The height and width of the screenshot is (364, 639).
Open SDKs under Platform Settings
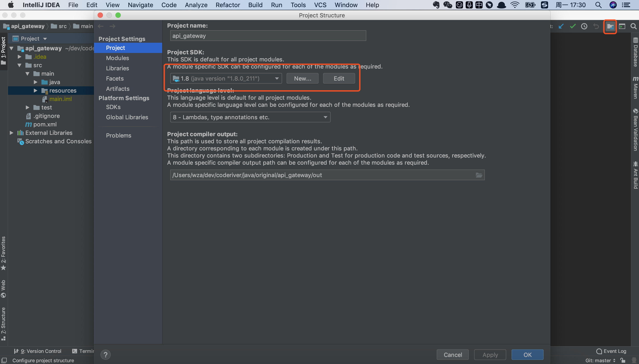pyautogui.click(x=113, y=107)
